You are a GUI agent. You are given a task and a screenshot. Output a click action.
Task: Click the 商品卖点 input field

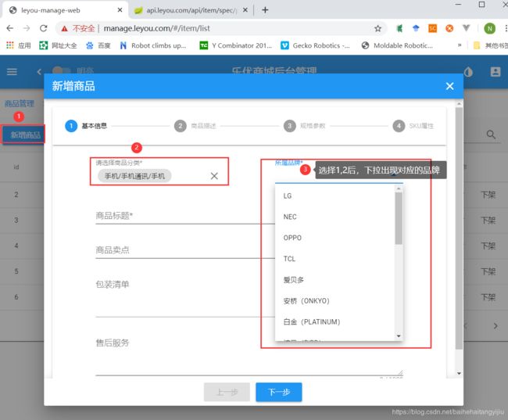(x=185, y=250)
